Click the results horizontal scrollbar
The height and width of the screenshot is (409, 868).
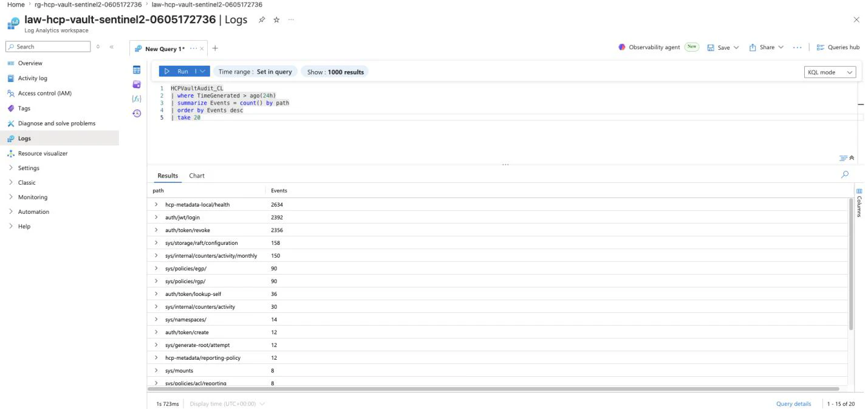point(493,388)
